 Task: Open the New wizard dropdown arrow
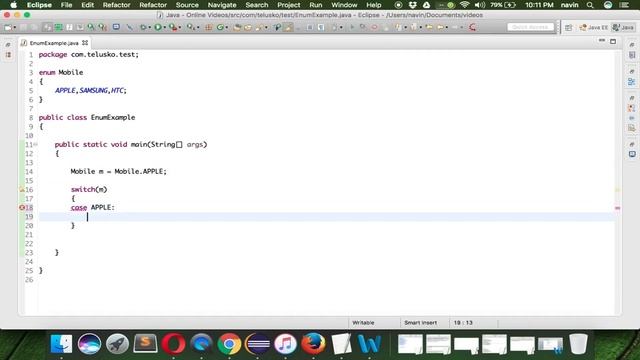[14, 27]
